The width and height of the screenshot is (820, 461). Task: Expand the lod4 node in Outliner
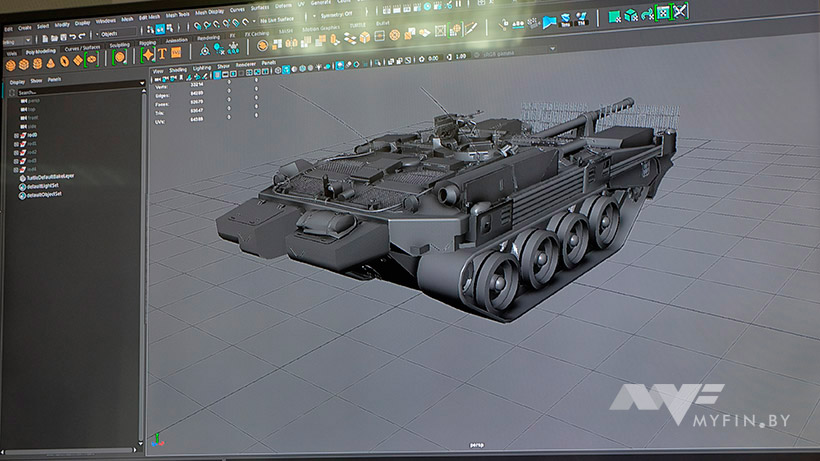point(17,168)
